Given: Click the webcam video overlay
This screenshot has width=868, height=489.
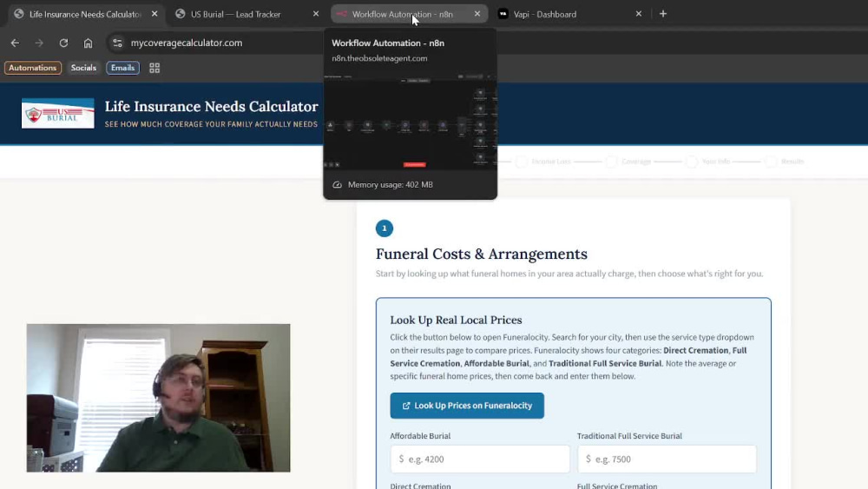Looking at the screenshot, I should (158, 398).
